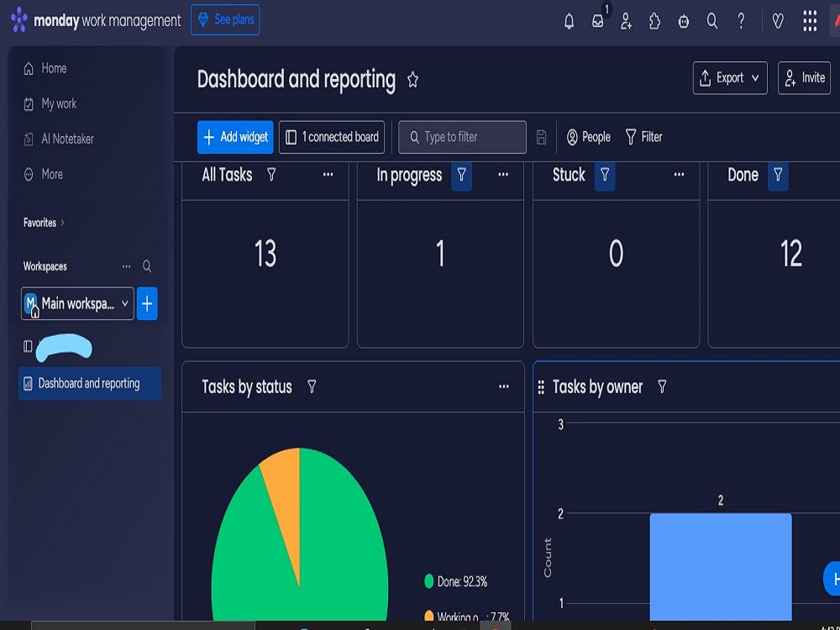840x630 pixels.
Task: Open the inbox tray icon
Action: click(598, 21)
